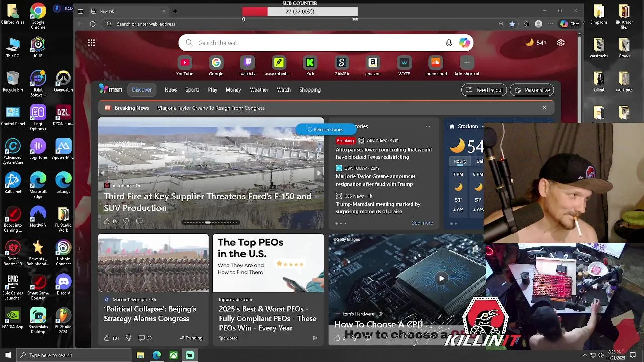644x362 pixels.
Task: Open the soundcloud shortcut tile
Action: [436, 63]
